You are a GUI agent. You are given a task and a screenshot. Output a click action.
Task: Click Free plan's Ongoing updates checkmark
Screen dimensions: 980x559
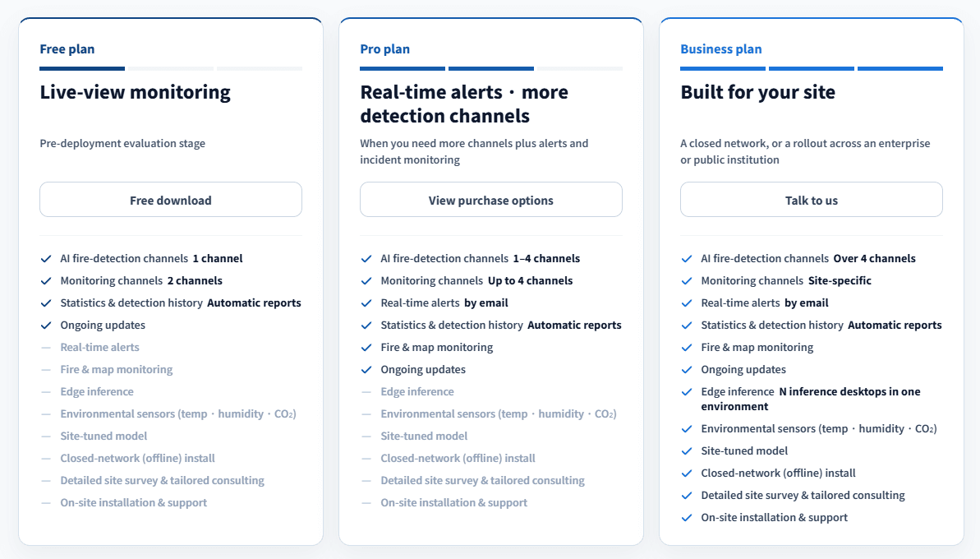click(46, 326)
